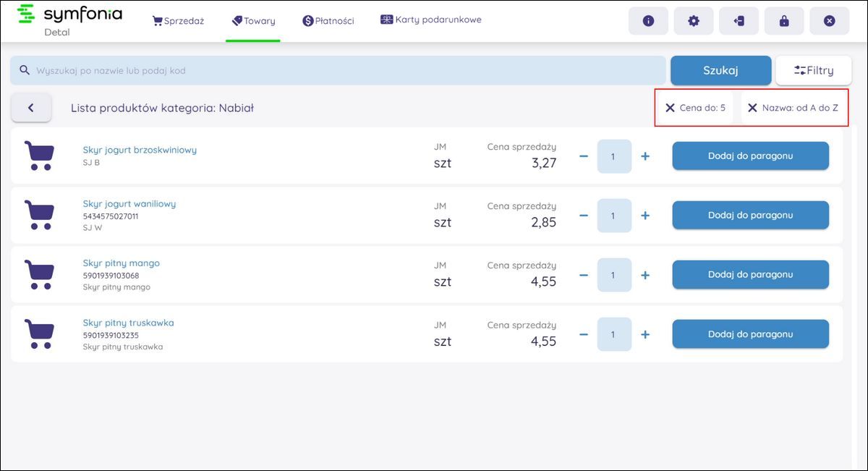Open the Płatności tab
The height and width of the screenshot is (471, 868).
[328, 21]
